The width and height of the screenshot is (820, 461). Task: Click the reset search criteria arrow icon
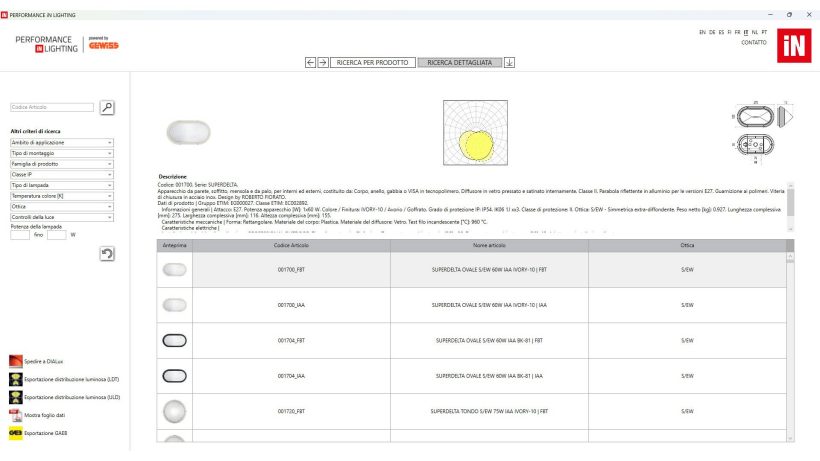click(107, 254)
